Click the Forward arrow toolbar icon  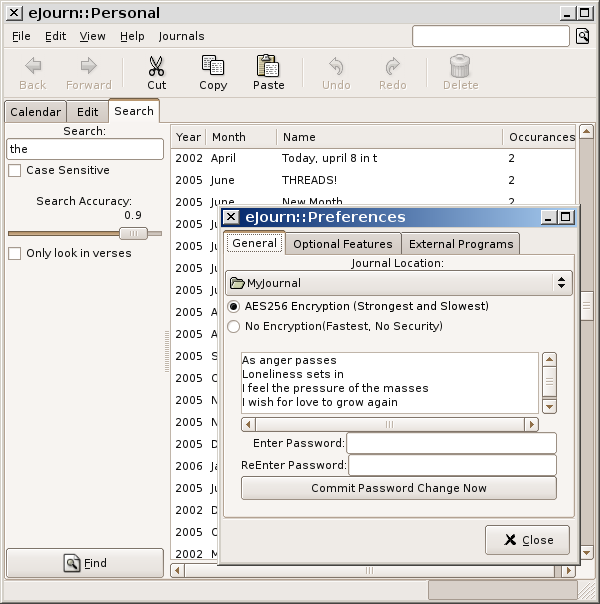click(89, 65)
